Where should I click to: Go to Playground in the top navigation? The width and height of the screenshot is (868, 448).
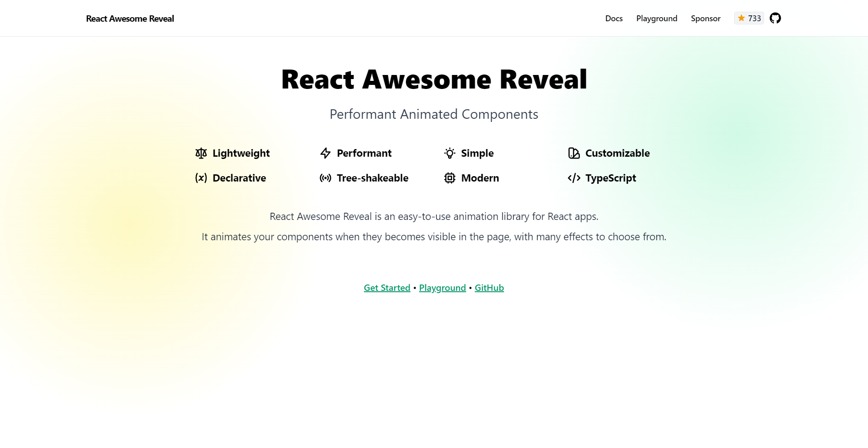(657, 19)
